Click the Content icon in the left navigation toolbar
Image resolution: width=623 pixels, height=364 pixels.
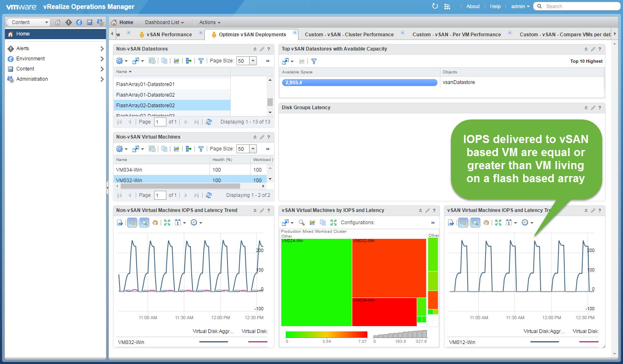(89, 22)
